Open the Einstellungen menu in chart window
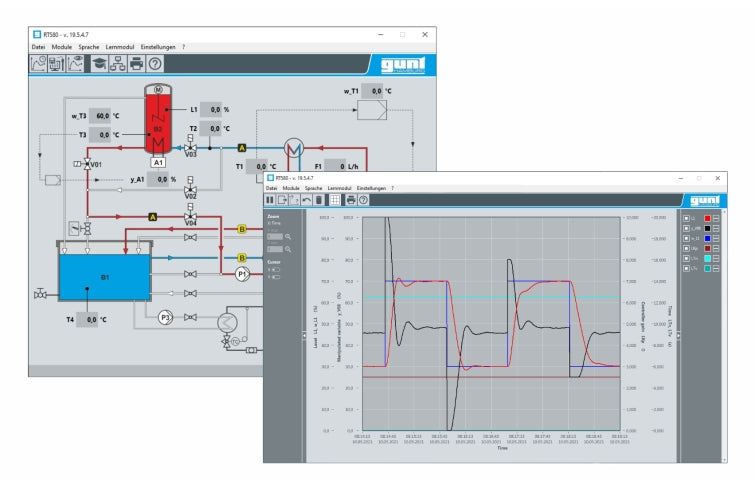Viewport: 755px width, 488px height. (371, 188)
